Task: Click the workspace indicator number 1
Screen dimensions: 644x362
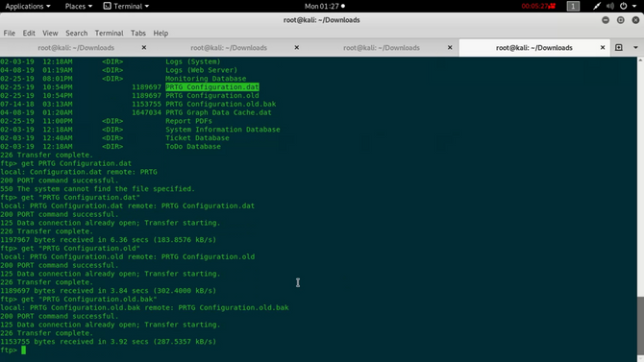Action: [573, 6]
